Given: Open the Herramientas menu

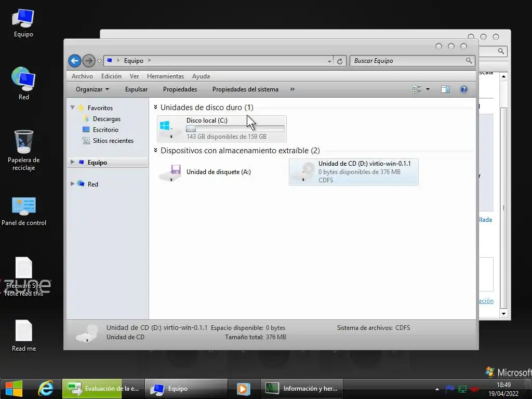Looking at the screenshot, I should 165,76.
